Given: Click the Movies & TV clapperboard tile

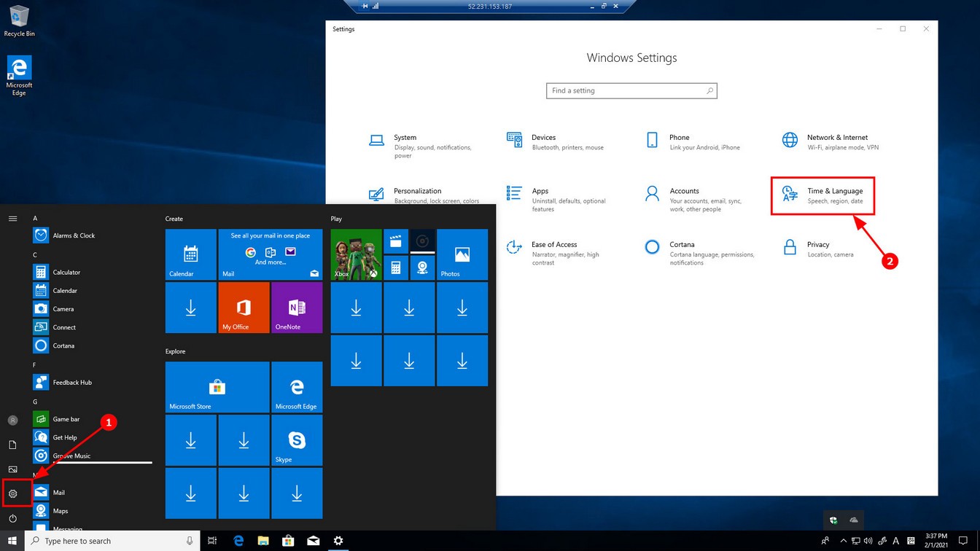Looking at the screenshot, I should [395, 241].
